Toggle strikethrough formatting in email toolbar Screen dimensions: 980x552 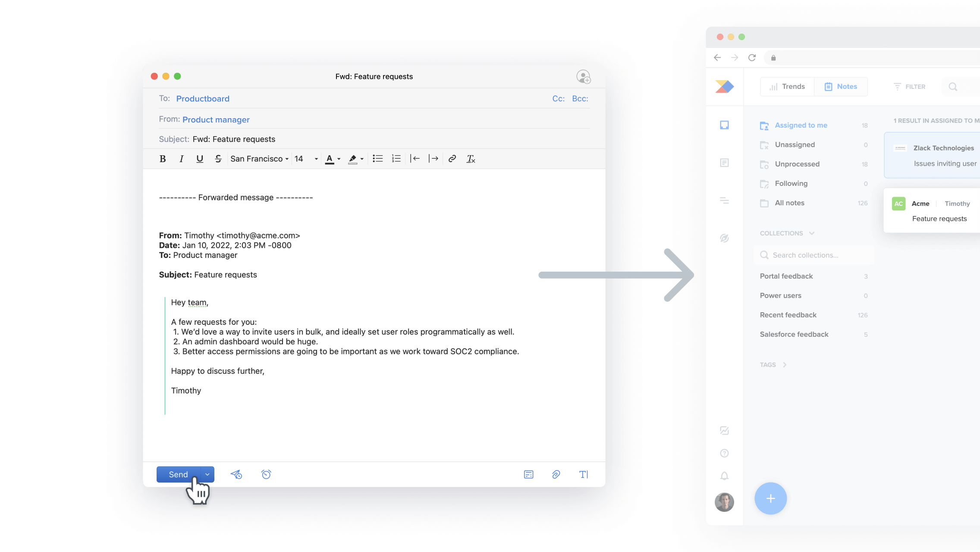point(218,159)
